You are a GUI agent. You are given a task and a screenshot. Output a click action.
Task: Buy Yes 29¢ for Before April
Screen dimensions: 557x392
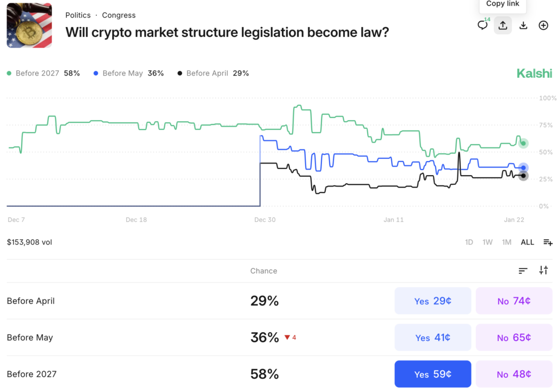(432, 301)
